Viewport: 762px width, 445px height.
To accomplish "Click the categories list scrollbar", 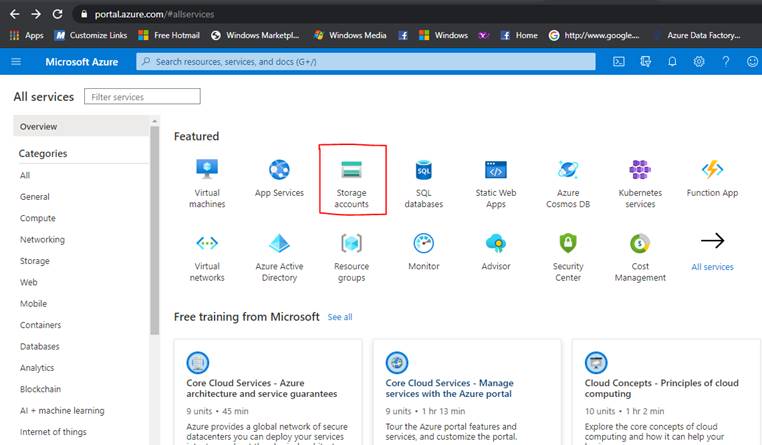I will point(155,231).
